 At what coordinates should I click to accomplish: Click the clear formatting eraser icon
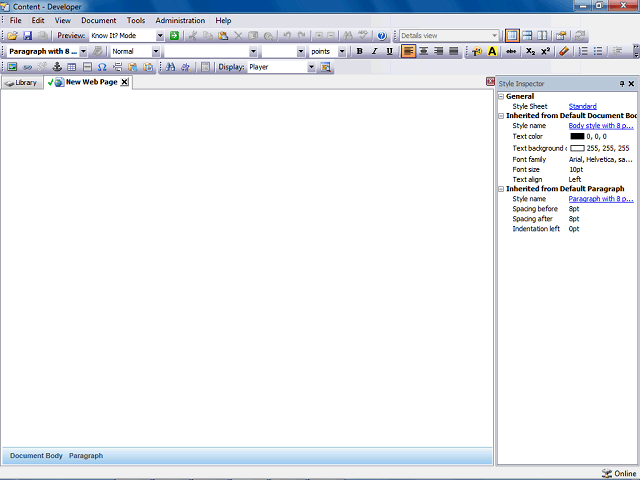[x=564, y=51]
